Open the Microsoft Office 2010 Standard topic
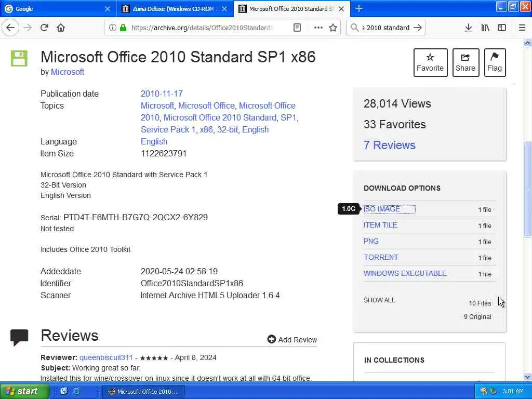Viewport: 532px width, 399px height. click(x=220, y=118)
